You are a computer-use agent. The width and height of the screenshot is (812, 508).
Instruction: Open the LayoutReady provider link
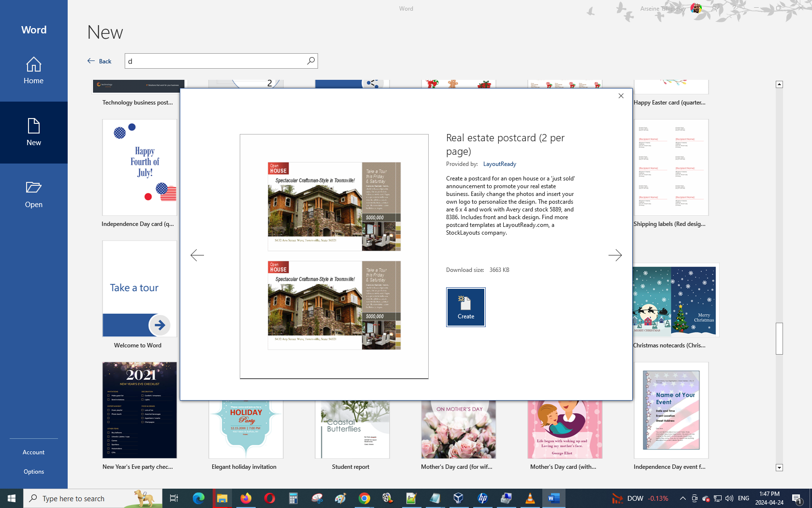tap(499, 164)
